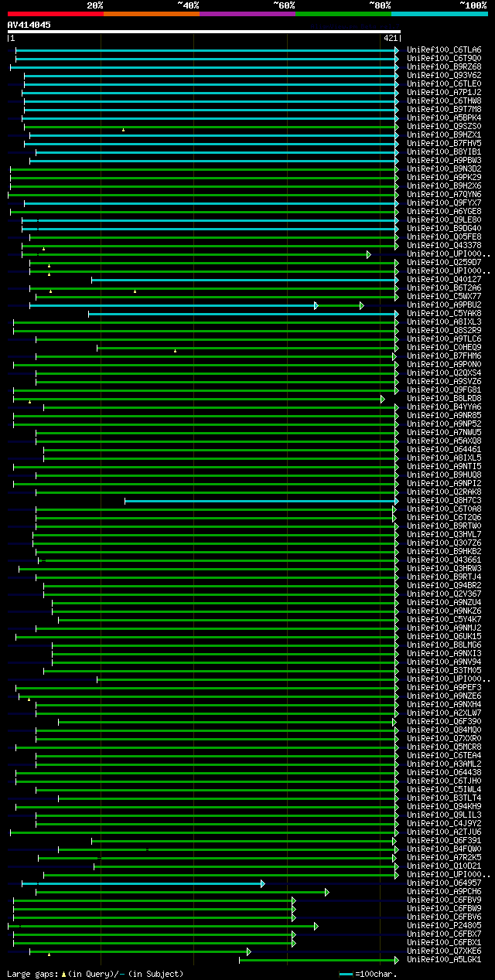Click the cyan ~100% legend segment
Screen dimensions: 495x980
(439, 14)
